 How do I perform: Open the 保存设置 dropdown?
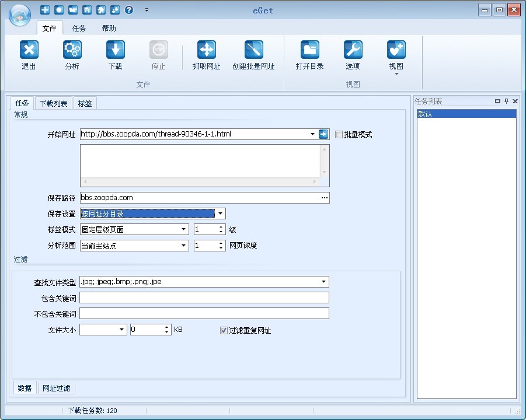[x=221, y=213]
